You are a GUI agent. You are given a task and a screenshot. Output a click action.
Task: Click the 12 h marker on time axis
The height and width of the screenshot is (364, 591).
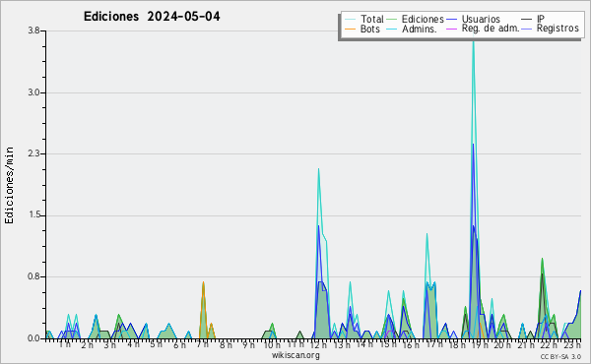(x=319, y=344)
